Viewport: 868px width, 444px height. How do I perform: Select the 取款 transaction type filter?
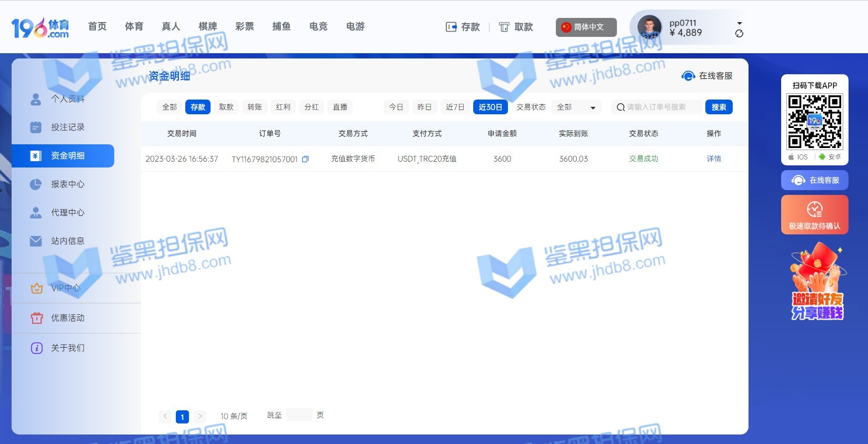click(226, 107)
